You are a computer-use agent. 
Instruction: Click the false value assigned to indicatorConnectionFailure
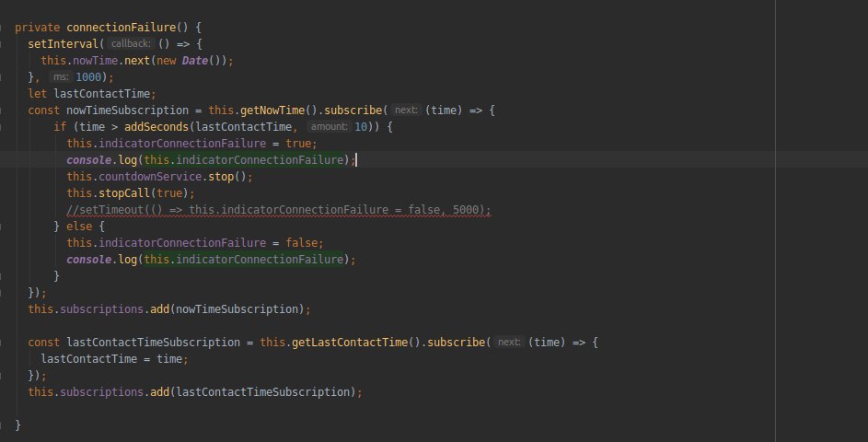[x=302, y=243]
